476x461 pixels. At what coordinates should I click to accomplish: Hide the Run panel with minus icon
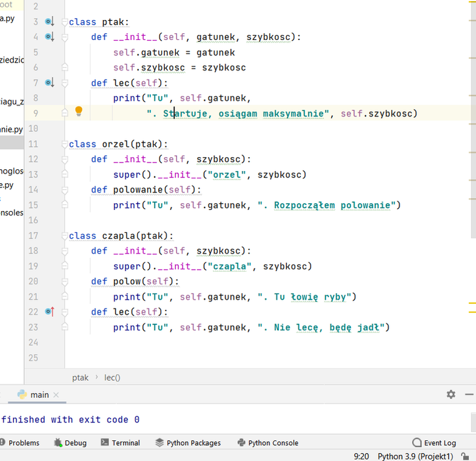tap(469, 394)
